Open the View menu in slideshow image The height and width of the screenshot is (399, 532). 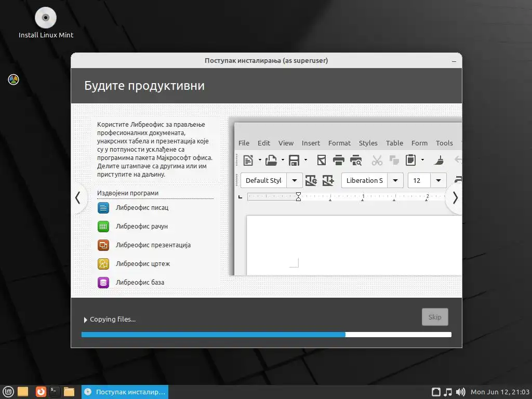point(286,143)
